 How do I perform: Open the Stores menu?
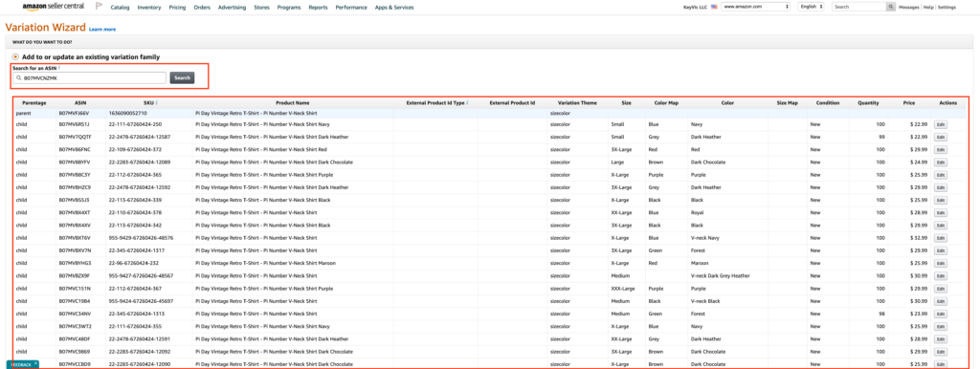262,8
